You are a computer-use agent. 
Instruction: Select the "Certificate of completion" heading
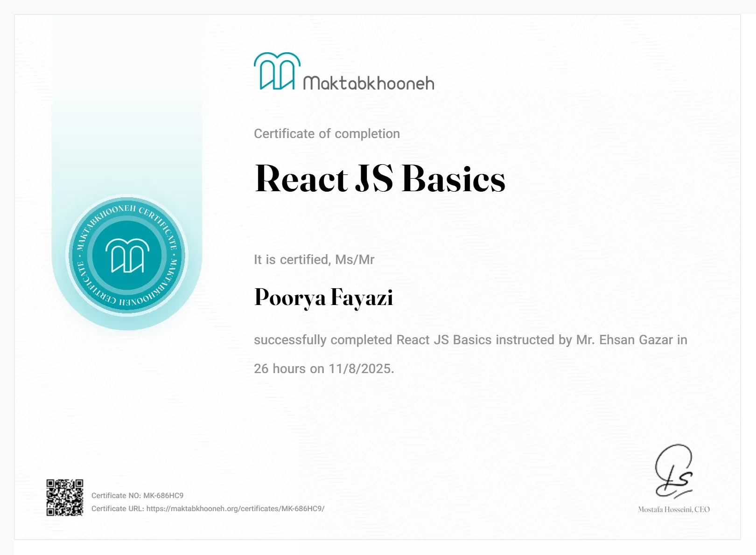(x=327, y=134)
